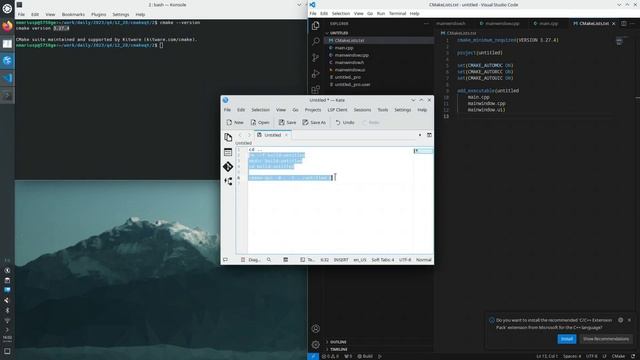Switch to the main.cpp editor tab
Image resolution: width=640 pixels, height=360 pixels.
click(546, 24)
